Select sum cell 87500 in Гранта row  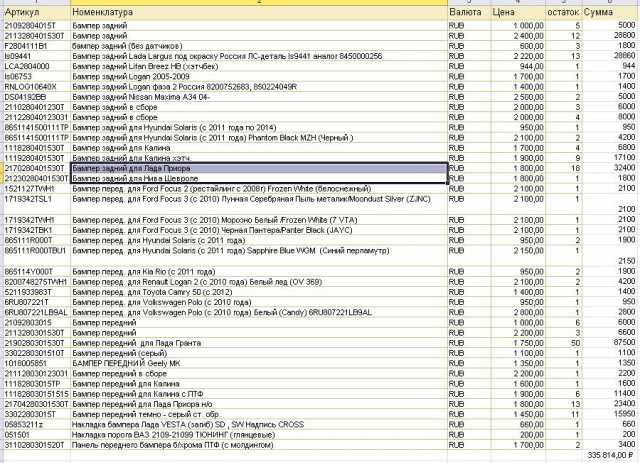pyautogui.click(x=610, y=343)
